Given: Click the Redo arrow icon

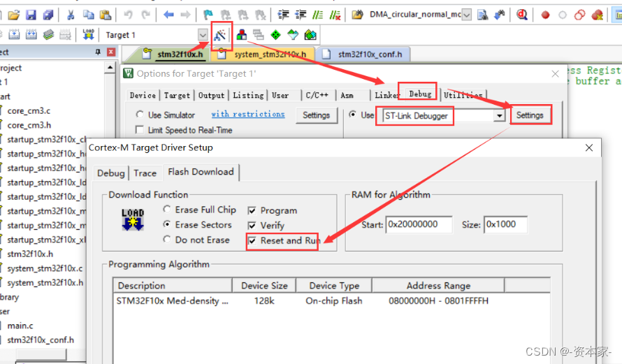Looking at the screenshot, I should (x=146, y=15).
